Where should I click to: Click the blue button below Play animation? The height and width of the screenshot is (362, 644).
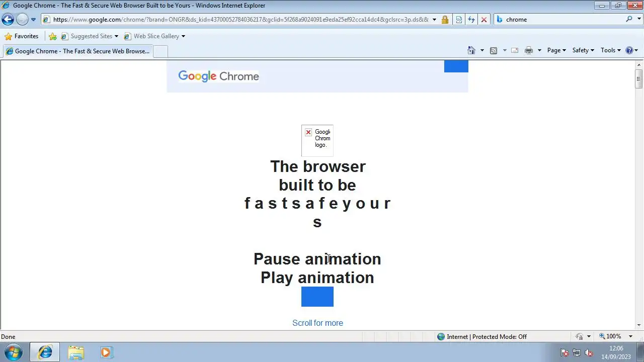(x=317, y=297)
